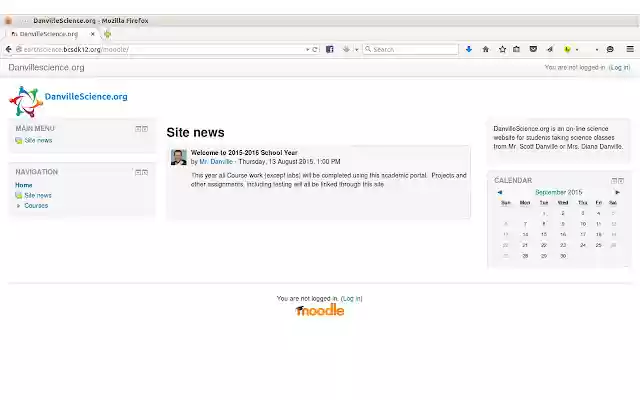Viewport: 640px width, 400px height.
Task: Click the Site news page heading
Action: click(x=195, y=132)
